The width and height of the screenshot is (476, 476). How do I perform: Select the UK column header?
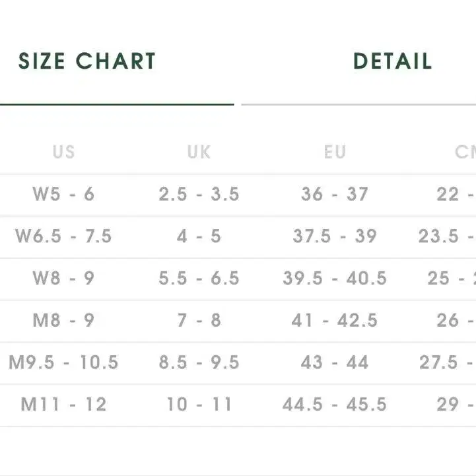pyautogui.click(x=199, y=151)
